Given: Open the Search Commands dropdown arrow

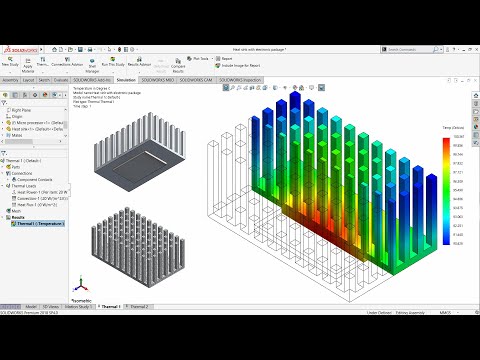Looking at the screenshot, I should [x=441, y=49].
